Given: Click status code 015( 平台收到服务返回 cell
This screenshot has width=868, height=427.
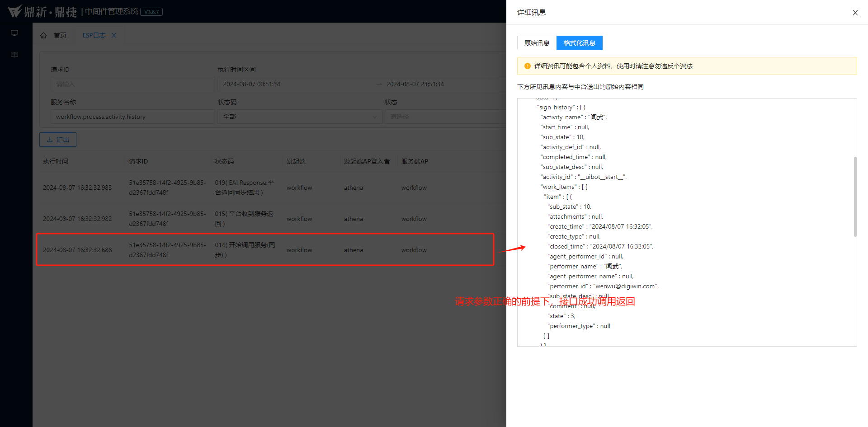Looking at the screenshot, I should pyautogui.click(x=245, y=219).
